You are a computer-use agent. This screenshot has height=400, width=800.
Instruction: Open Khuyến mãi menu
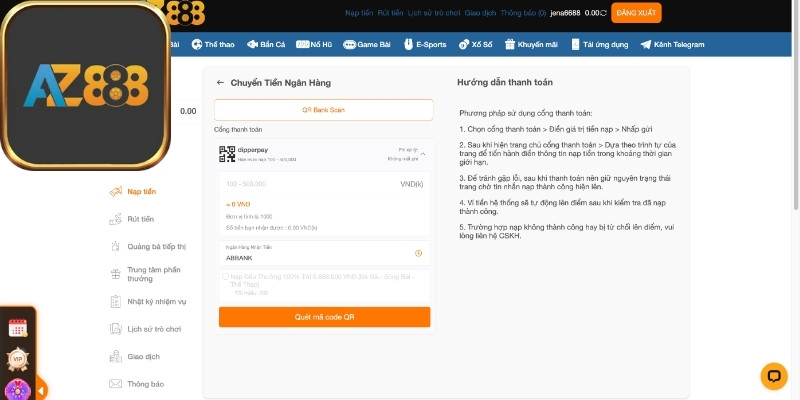(531, 44)
